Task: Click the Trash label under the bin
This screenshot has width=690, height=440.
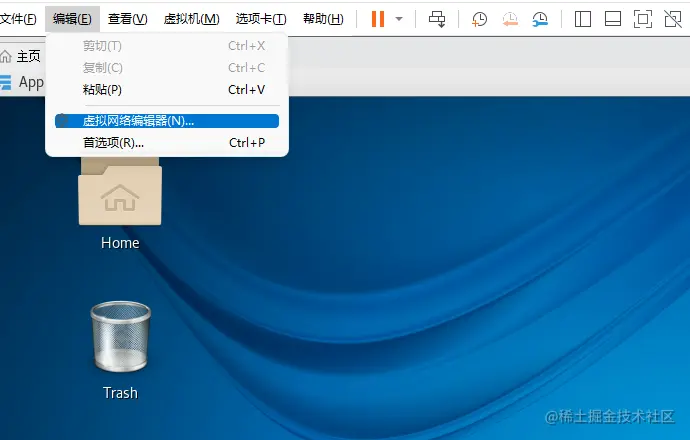Action: (x=120, y=393)
